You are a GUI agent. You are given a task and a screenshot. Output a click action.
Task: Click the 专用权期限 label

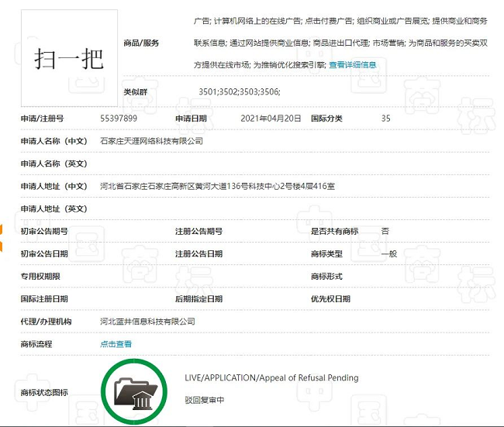point(40,277)
